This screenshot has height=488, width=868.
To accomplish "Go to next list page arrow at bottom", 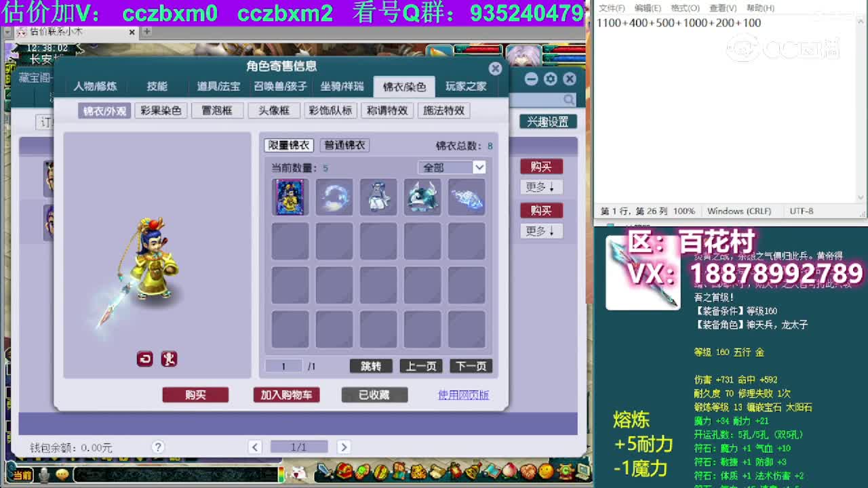I will [x=343, y=447].
